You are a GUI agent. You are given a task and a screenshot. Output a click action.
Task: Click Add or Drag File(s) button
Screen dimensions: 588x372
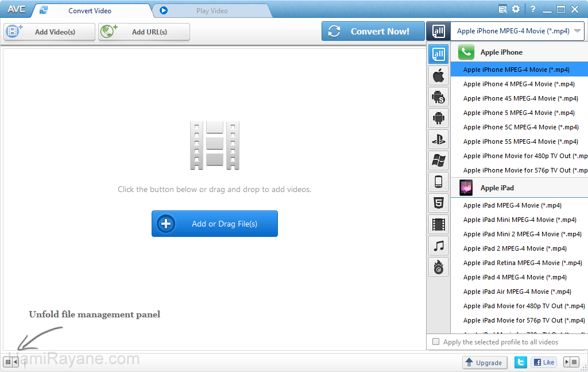pos(215,224)
